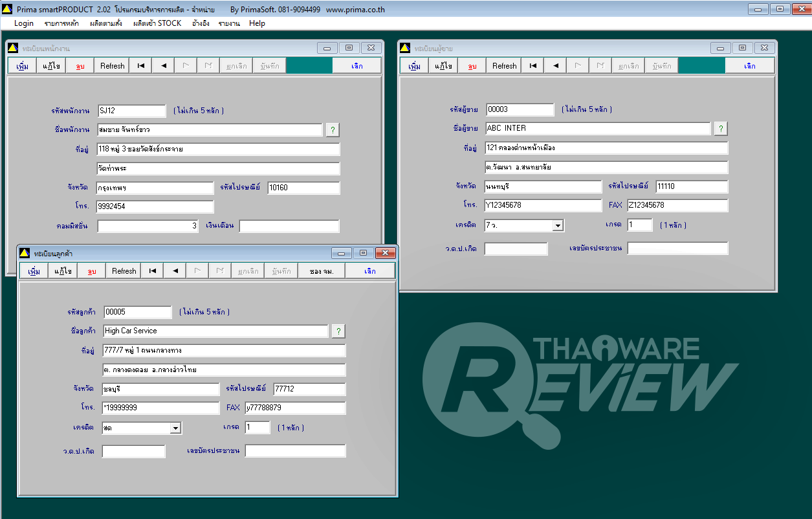Screen dimensions: 812x519
Task: Click เลิก in the employee window
Action: click(357, 66)
